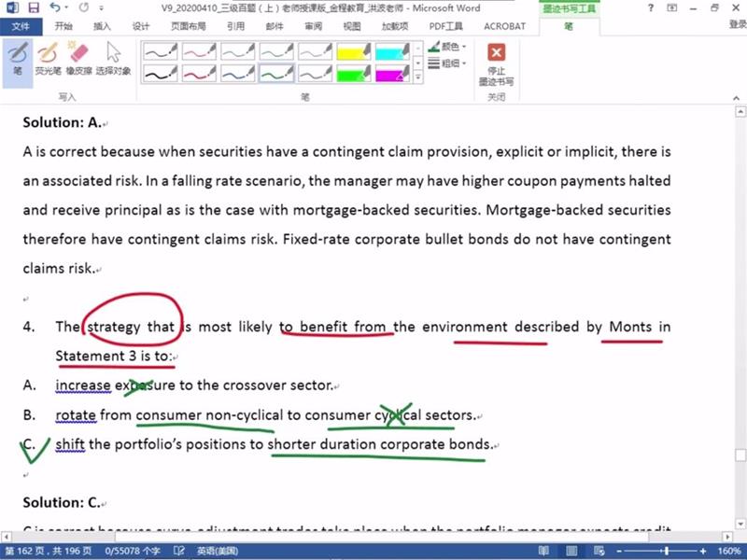Select the Pen (笔) ink tool
The width and height of the screenshot is (747, 560).
point(17,58)
